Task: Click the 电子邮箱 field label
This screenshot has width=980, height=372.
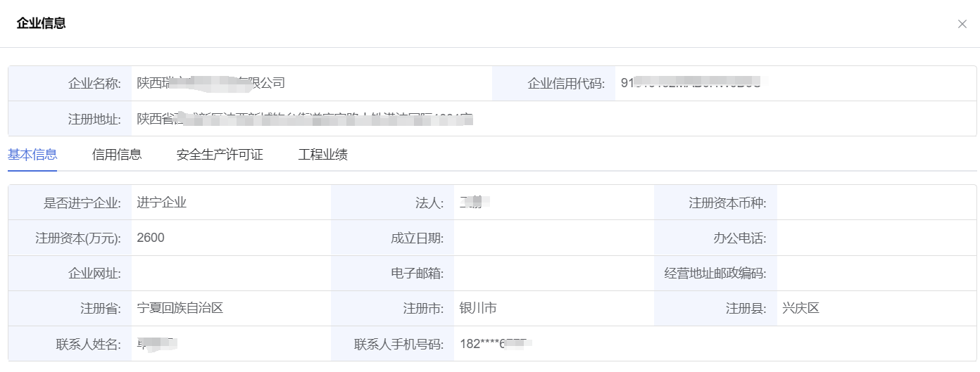Action: point(417,274)
